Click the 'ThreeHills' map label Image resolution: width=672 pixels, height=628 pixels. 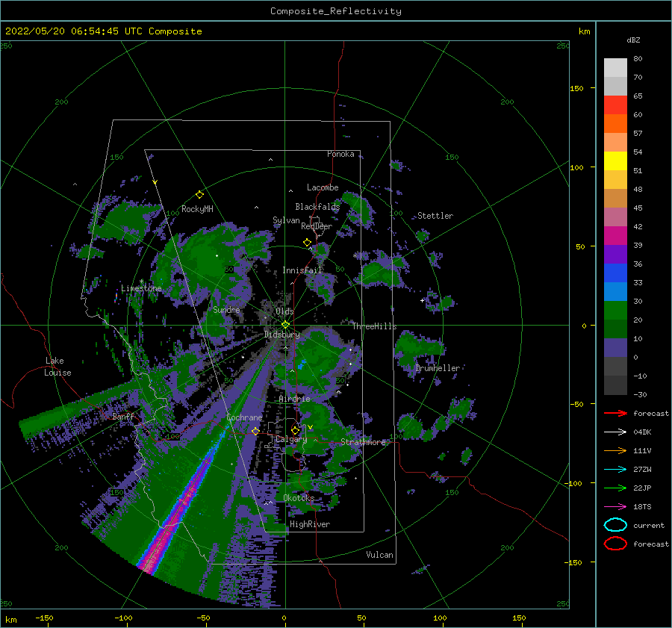[x=374, y=326]
